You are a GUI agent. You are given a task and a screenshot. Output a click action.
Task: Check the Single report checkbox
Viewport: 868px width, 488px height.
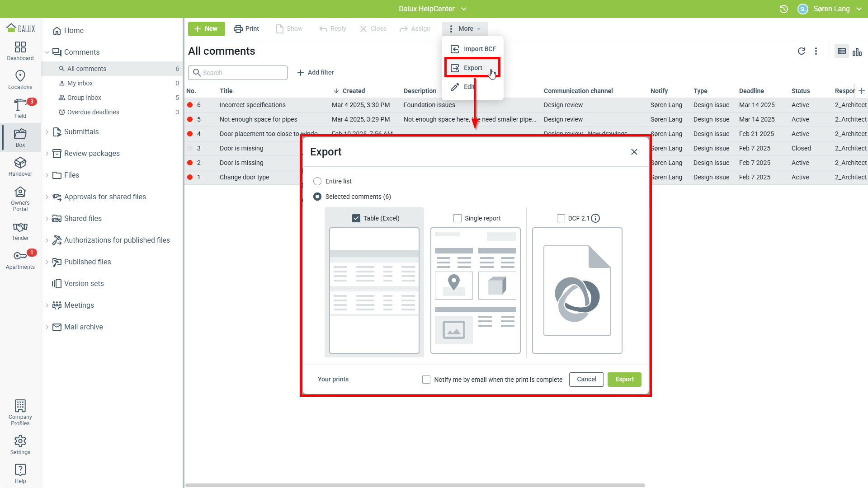click(x=458, y=218)
